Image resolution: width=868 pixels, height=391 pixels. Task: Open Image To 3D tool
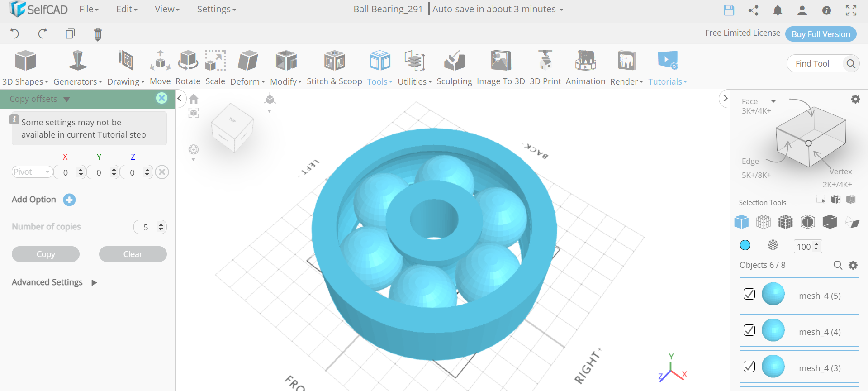[x=501, y=68]
